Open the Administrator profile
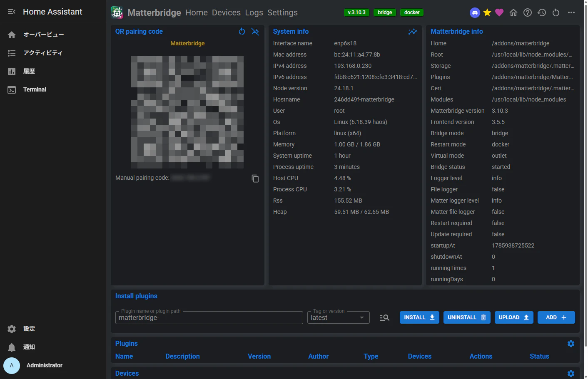The image size is (588, 379). (53, 365)
